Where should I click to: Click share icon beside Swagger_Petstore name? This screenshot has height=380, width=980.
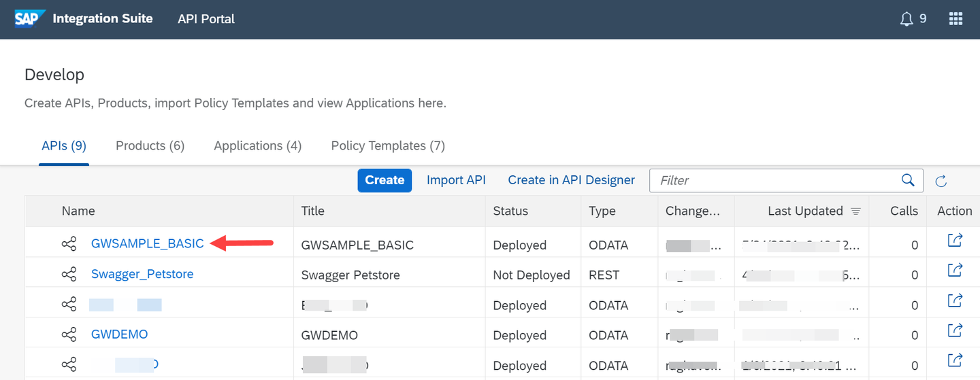[69, 274]
